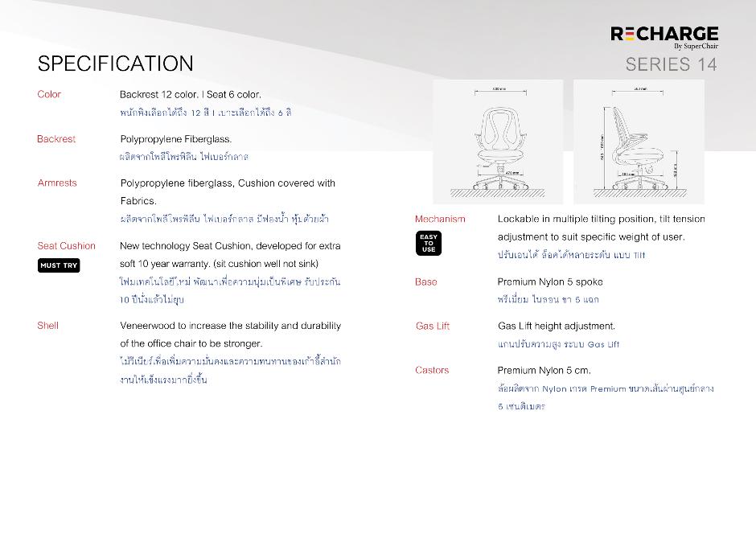Select 'Veneerwood to increase the stability and durability'
Screen dimensions: 756x534
[231, 326]
